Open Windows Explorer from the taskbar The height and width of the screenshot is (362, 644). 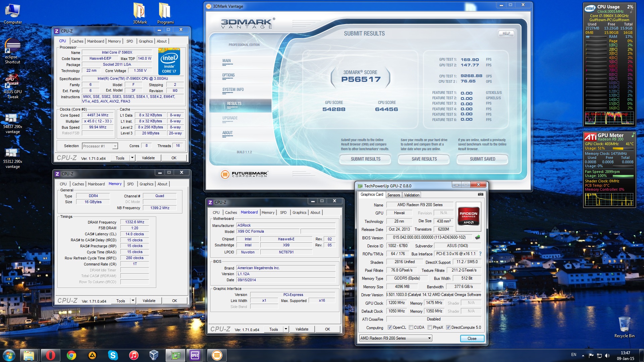click(29, 355)
